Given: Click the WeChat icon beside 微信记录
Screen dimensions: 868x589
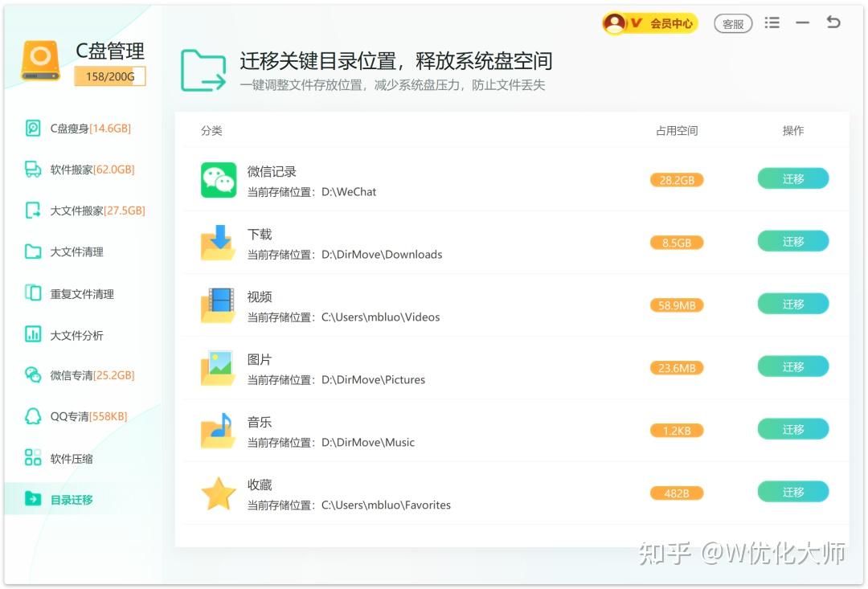Looking at the screenshot, I should click(215, 178).
